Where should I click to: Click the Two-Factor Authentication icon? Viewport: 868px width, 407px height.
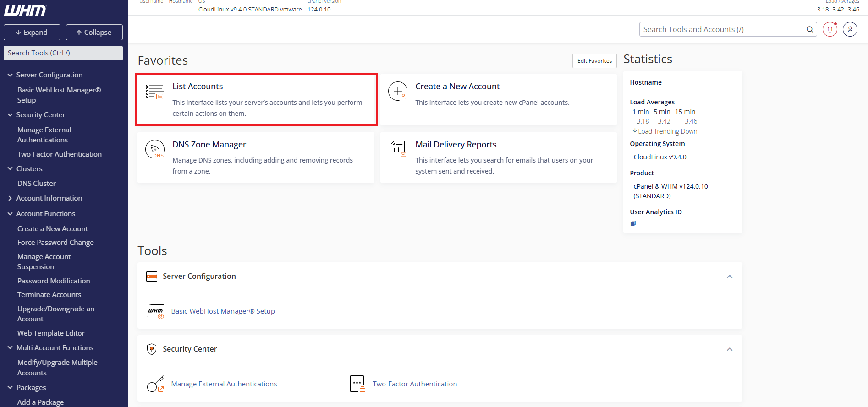tap(357, 384)
